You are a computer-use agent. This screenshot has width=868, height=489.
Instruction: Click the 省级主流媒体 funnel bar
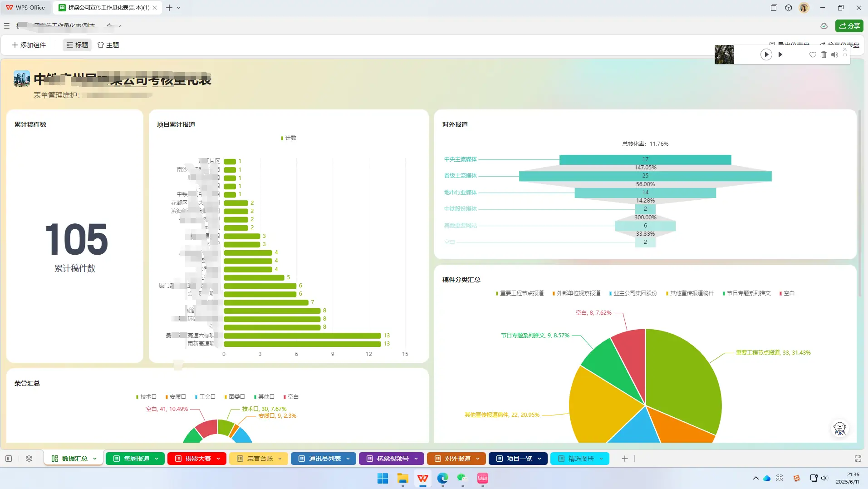point(645,176)
